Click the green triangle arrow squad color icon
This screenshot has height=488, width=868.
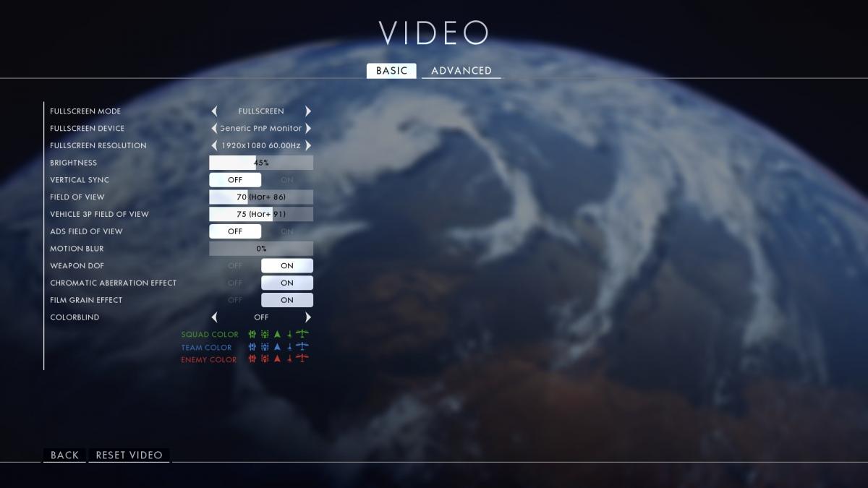pos(277,335)
